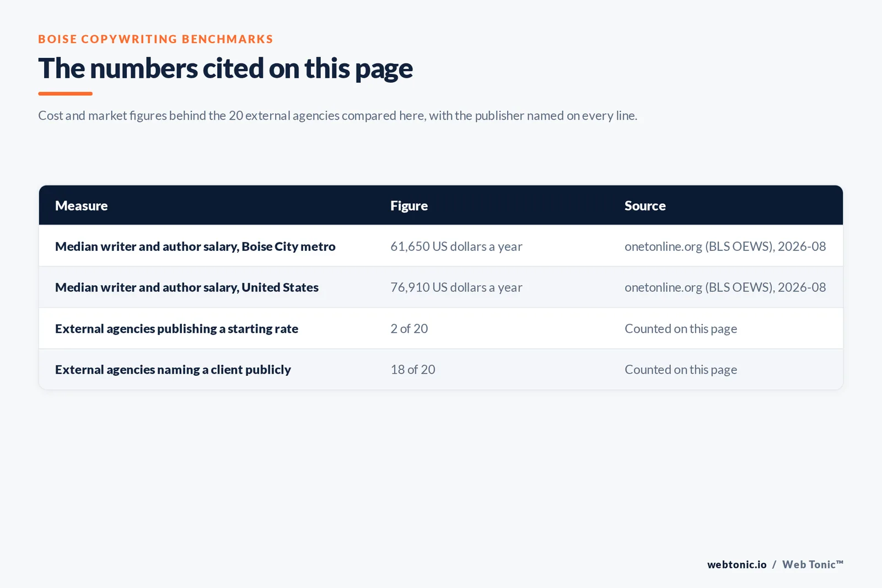Click the orange underline accent bar

click(65, 94)
